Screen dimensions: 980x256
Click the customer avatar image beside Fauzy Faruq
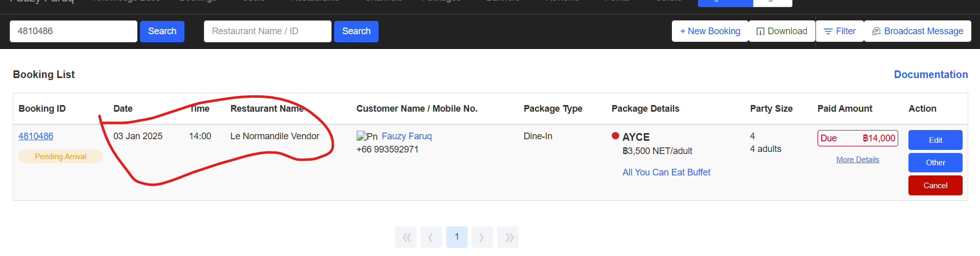(366, 136)
